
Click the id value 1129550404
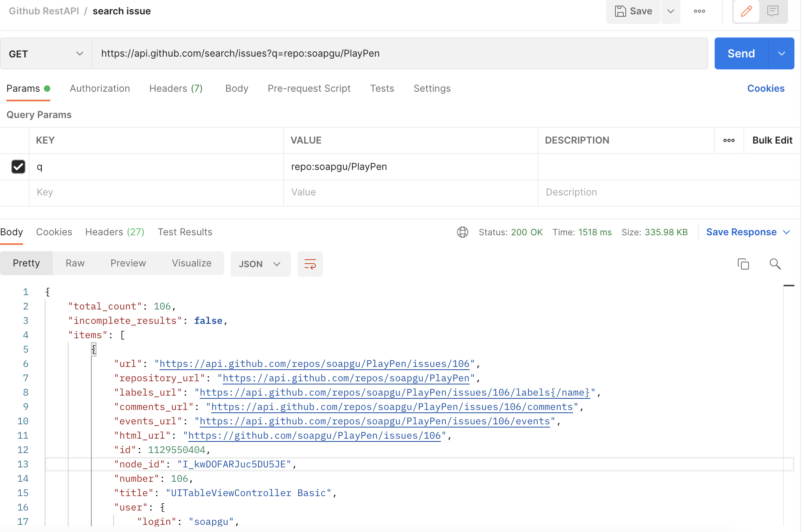(177, 450)
